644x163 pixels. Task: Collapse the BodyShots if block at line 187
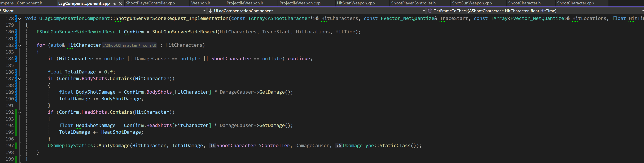(x=19, y=79)
